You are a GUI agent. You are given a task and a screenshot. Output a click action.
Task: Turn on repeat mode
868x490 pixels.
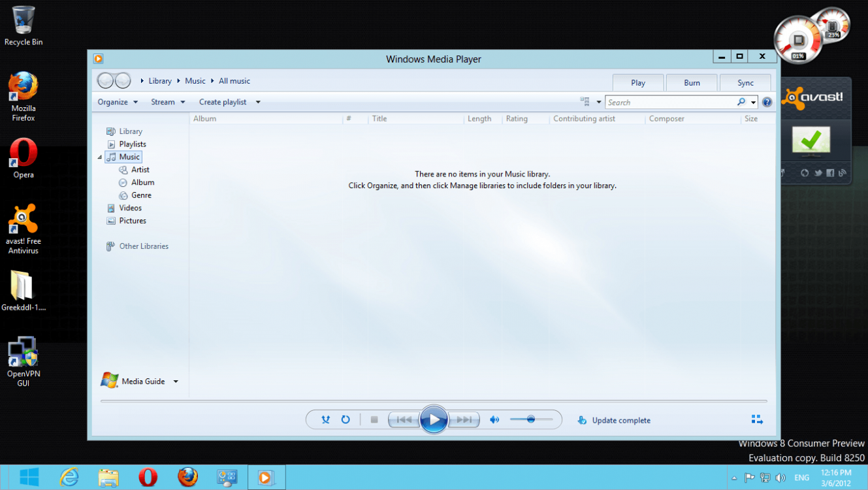point(346,419)
